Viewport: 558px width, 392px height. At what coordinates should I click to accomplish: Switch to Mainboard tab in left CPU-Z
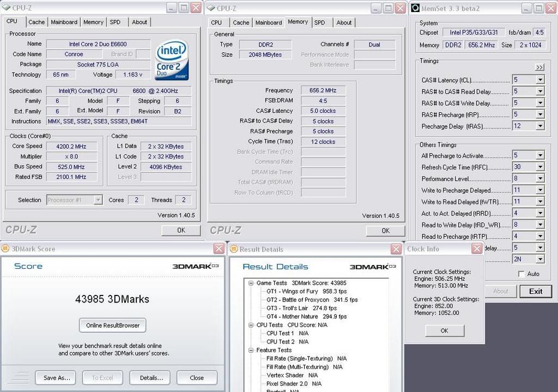click(x=64, y=22)
